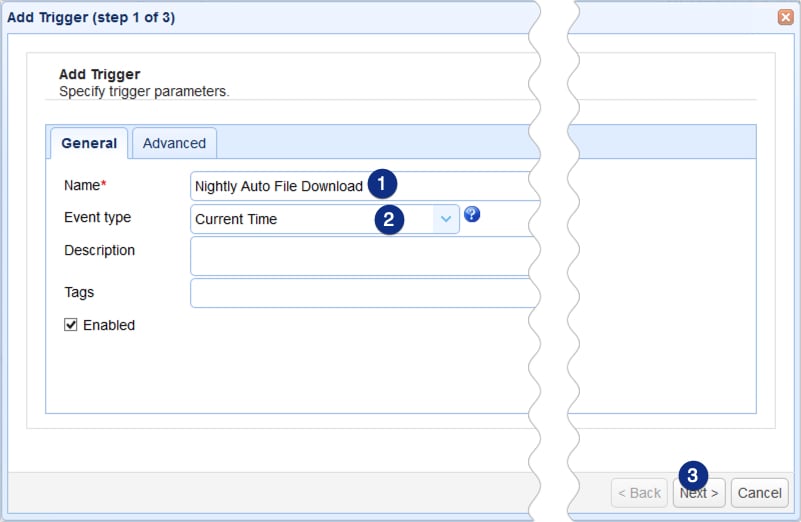Uncheck the Enabled checkbox
Image resolution: width=801 pixels, height=522 pixels.
(x=71, y=325)
